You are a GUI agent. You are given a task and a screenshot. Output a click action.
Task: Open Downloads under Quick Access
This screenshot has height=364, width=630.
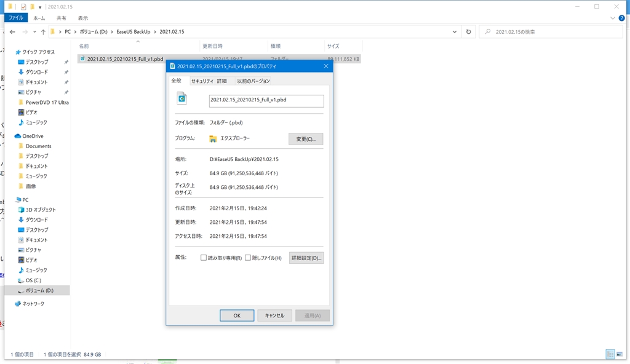36,72
